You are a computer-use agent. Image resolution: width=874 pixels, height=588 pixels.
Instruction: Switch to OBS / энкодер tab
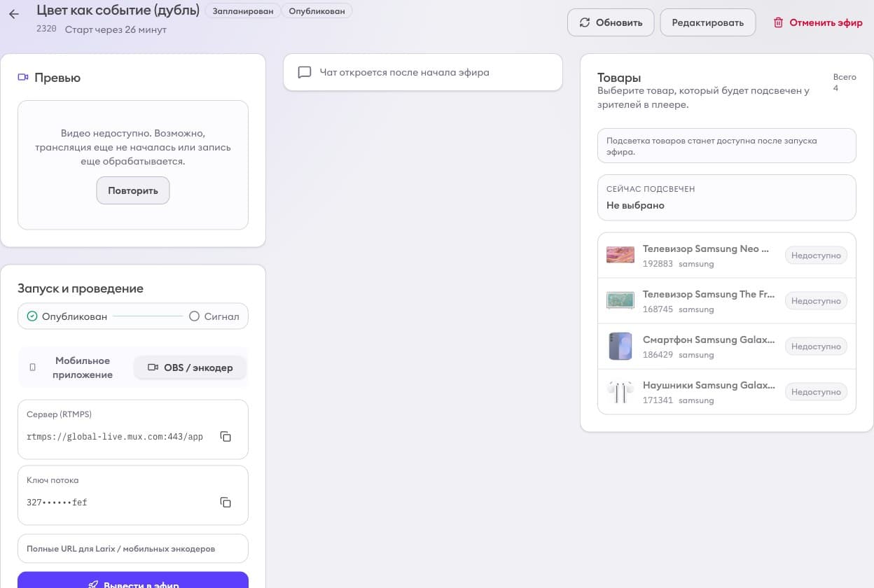click(x=190, y=367)
